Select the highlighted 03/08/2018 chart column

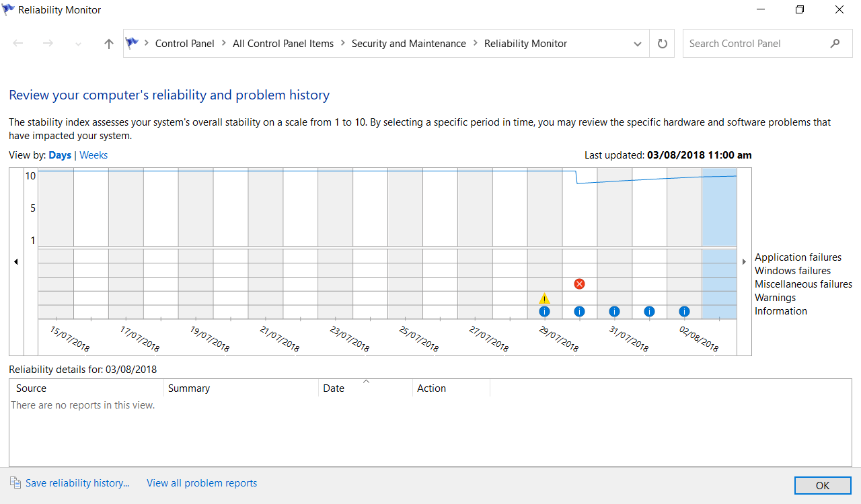(x=719, y=243)
